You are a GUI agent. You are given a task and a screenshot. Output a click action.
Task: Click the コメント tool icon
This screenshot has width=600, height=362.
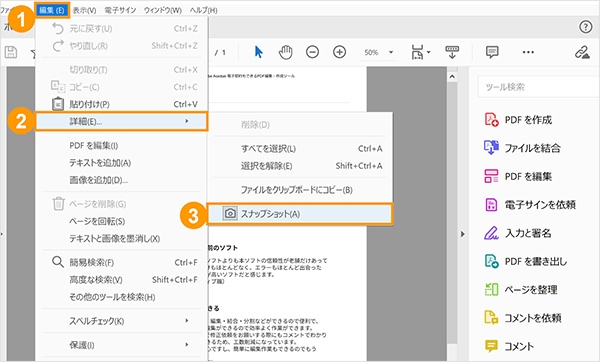click(x=491, y=346)
